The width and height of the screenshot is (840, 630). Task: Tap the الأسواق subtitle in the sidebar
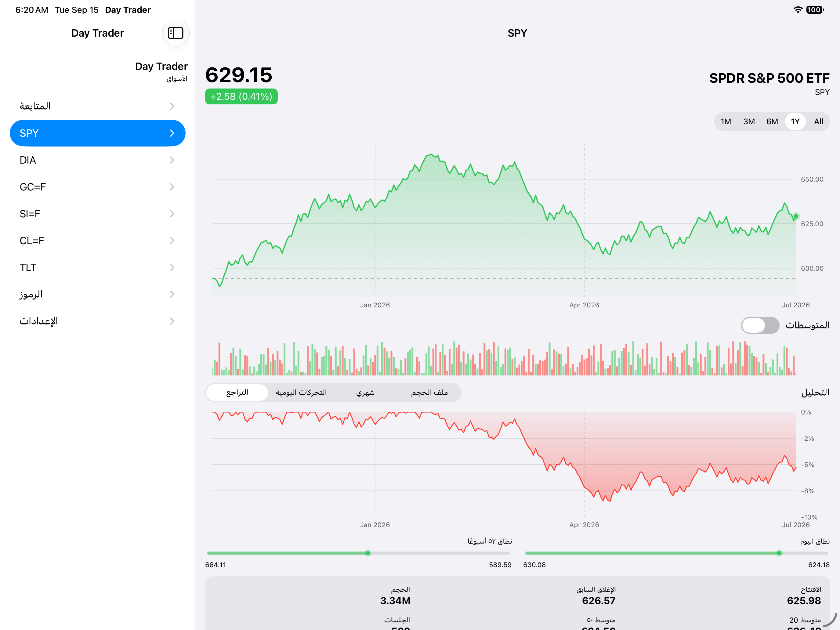pyautogui.click(x=177, y=79)
